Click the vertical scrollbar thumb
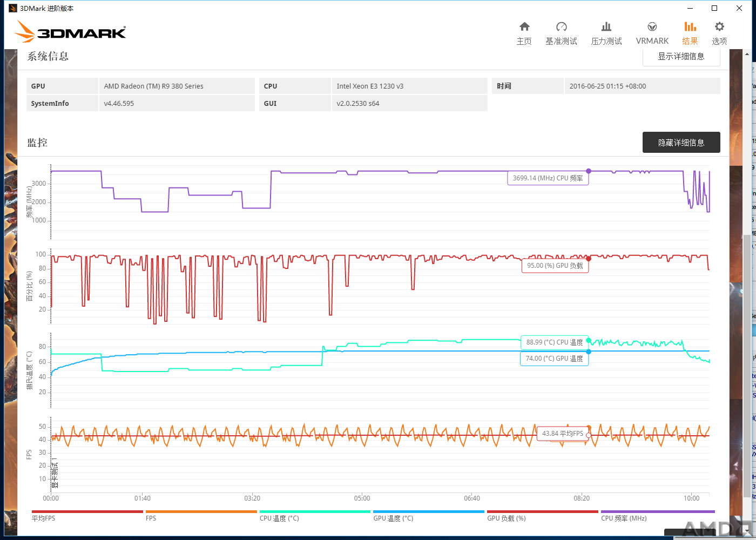This screenshot has width=756, height=540. point(747,366)
